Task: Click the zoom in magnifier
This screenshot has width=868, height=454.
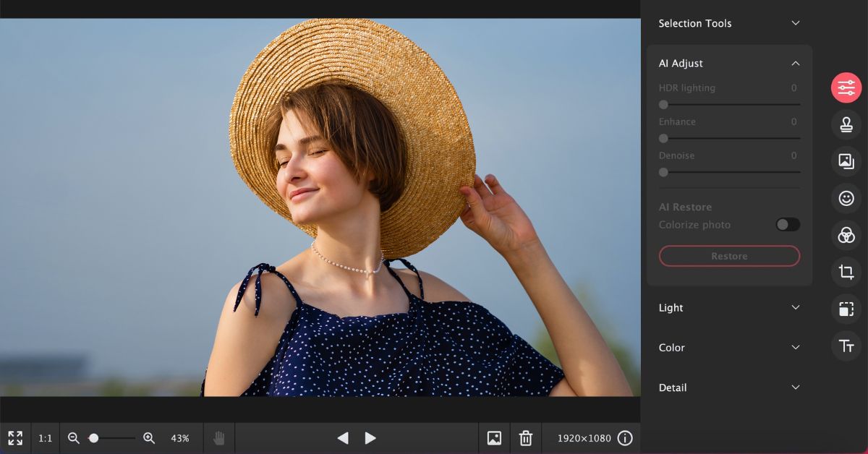Action: pyautogui.click(x=149, y=438)
